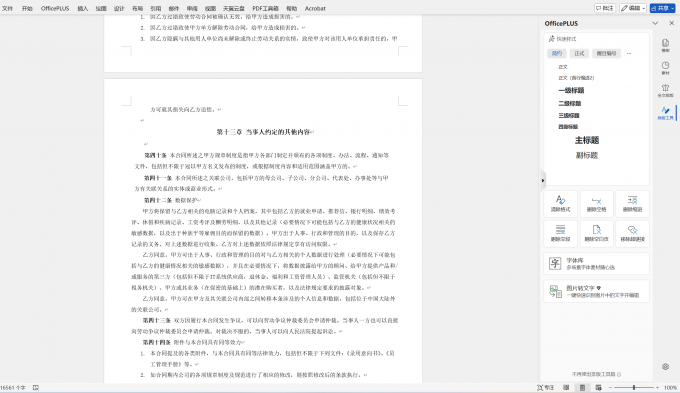Open the 图片转文字 image-to-text tool

click(596, 291)
